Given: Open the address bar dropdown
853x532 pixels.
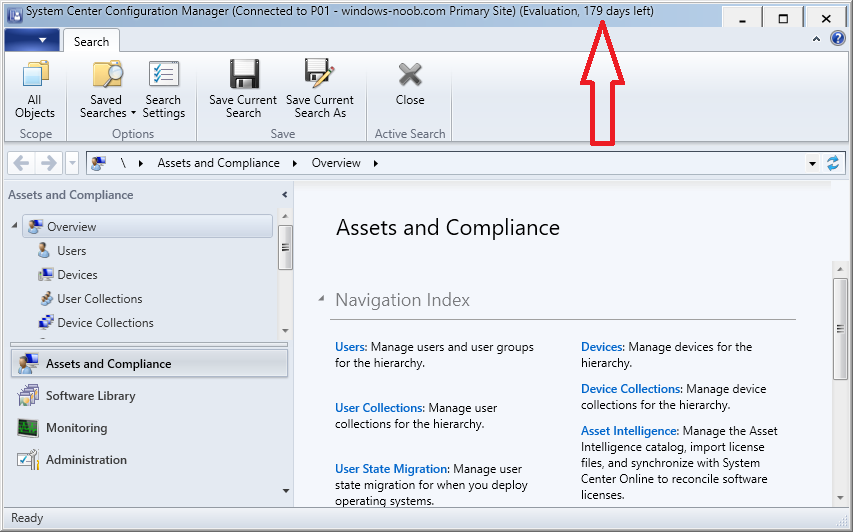Looking at the screenshot, I should 812,163.
